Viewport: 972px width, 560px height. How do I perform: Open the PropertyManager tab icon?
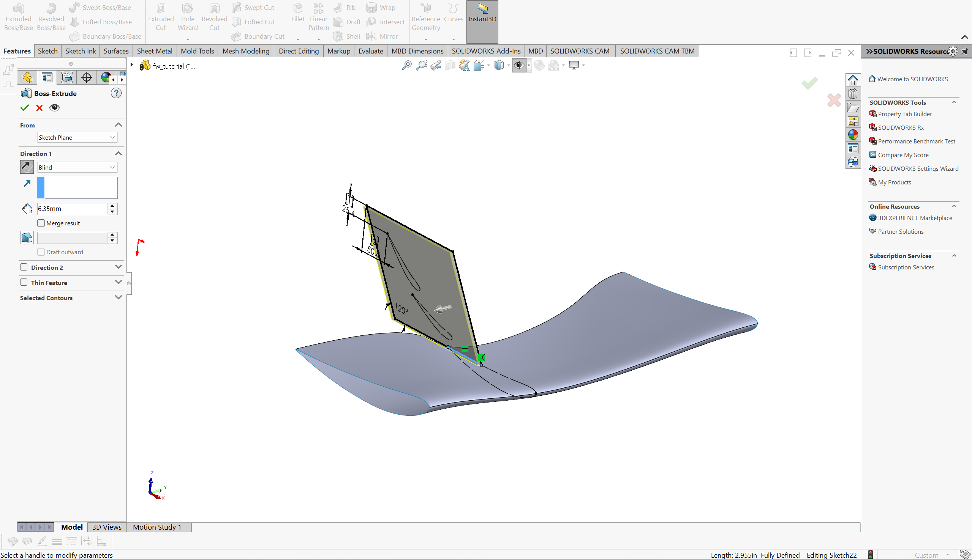pos(47,78)
